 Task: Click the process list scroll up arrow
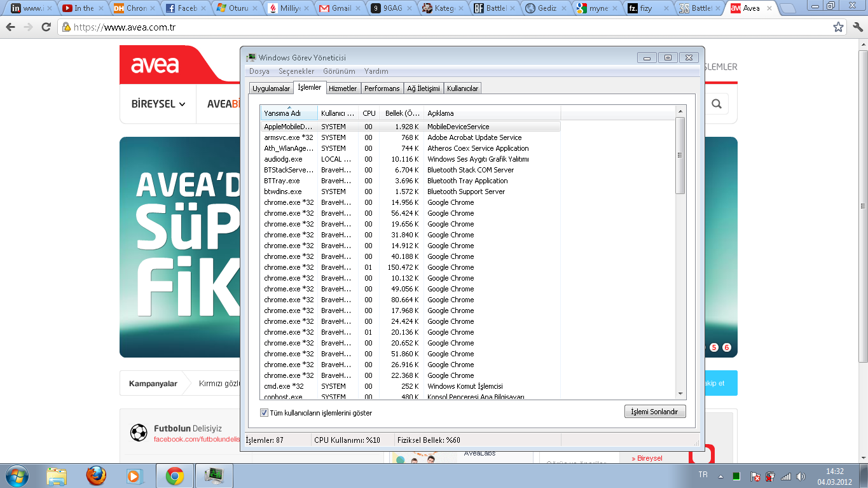pos(680,111)
